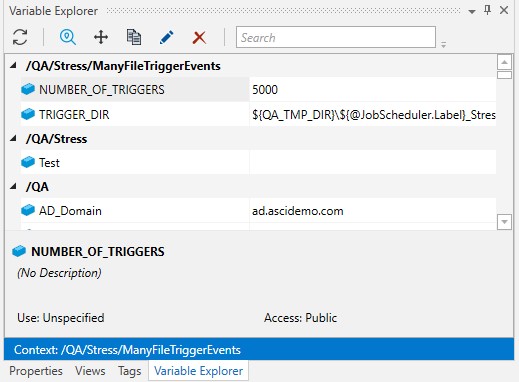Screen dimensions: 519x382
Task: Collapse the /QA group
Action: point(13,186)
